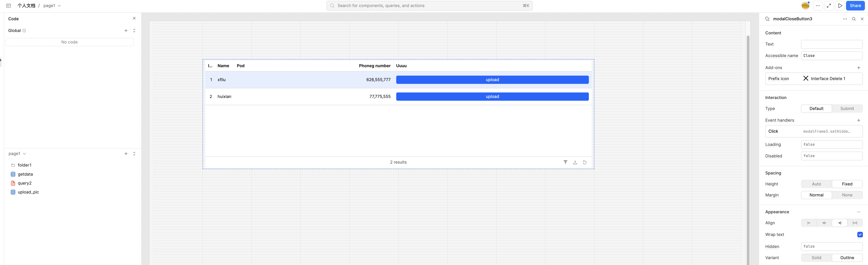Click the folder1 folder icon
The image size is (868, 265).
[x=13, y=165]
